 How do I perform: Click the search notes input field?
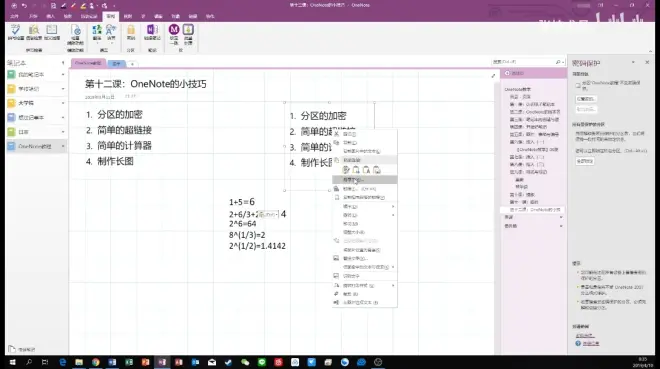522,62
